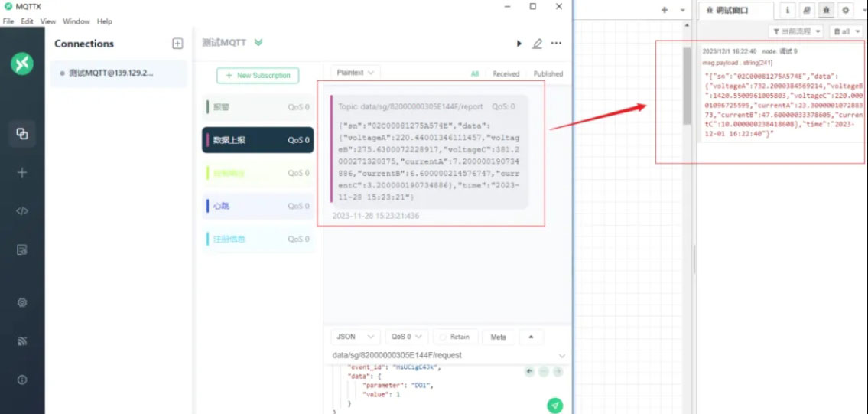Click the Script code icon in sidebar
The height and width of the screenshot is (414, 868).
tap(22, 211)
